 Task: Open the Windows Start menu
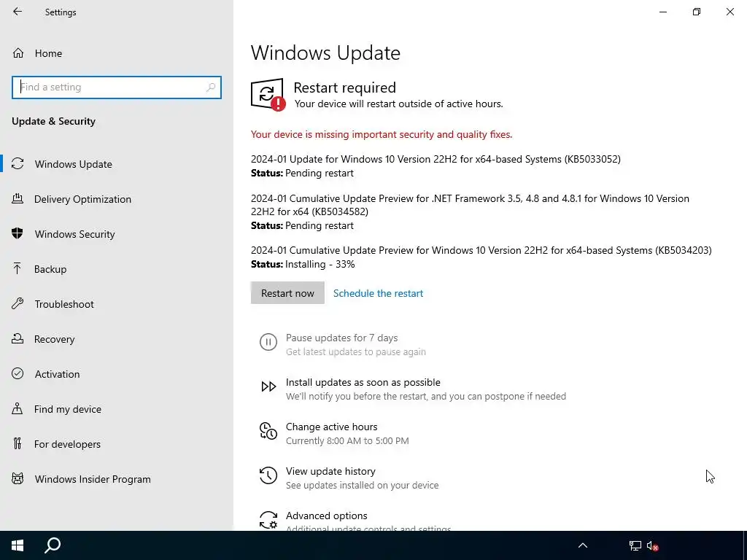point(18,545)
